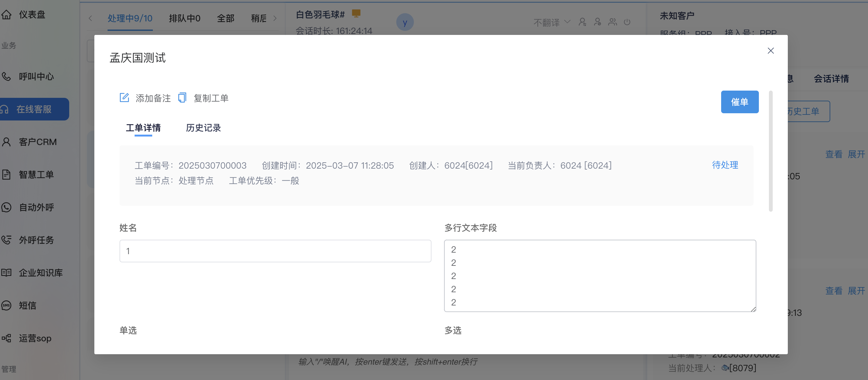The width and height of the screenshot is (868, 380).
Task: Click the 多行文本字段 textarea
Action: [x=600, y=276]
